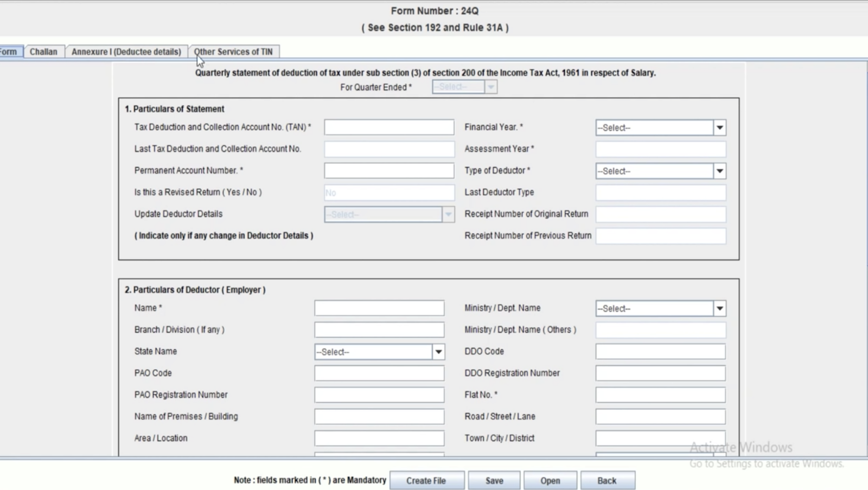This screenshot has width=868, height=490.
Task: Click the Create File button
Action: (x=427, y=480)
